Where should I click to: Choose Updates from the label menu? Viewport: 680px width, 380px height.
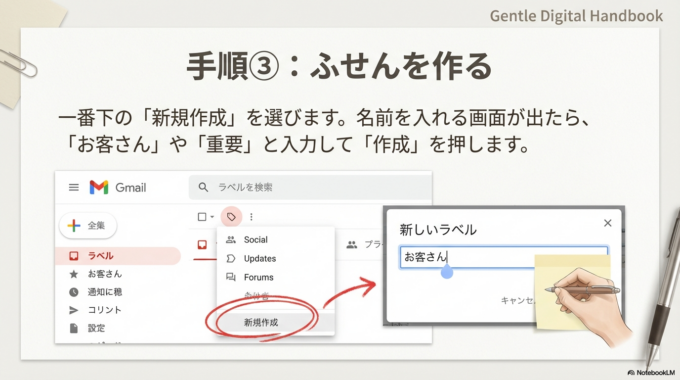point(276,259)
